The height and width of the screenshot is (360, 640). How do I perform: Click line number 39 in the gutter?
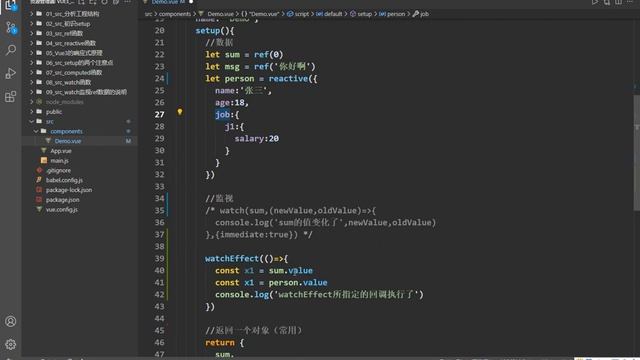pos(160,259)
